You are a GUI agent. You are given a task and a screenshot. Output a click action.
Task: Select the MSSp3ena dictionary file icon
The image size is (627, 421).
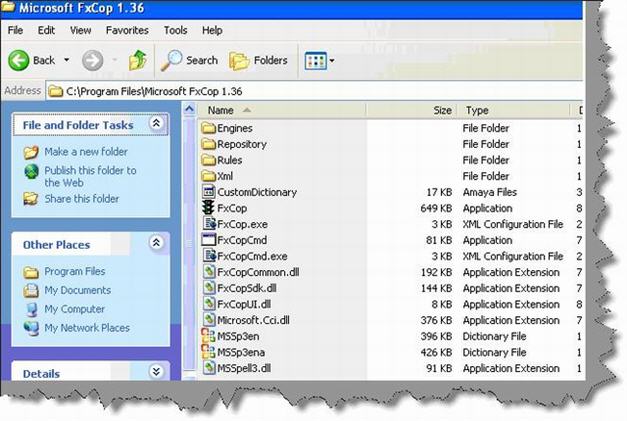point(208,352)
